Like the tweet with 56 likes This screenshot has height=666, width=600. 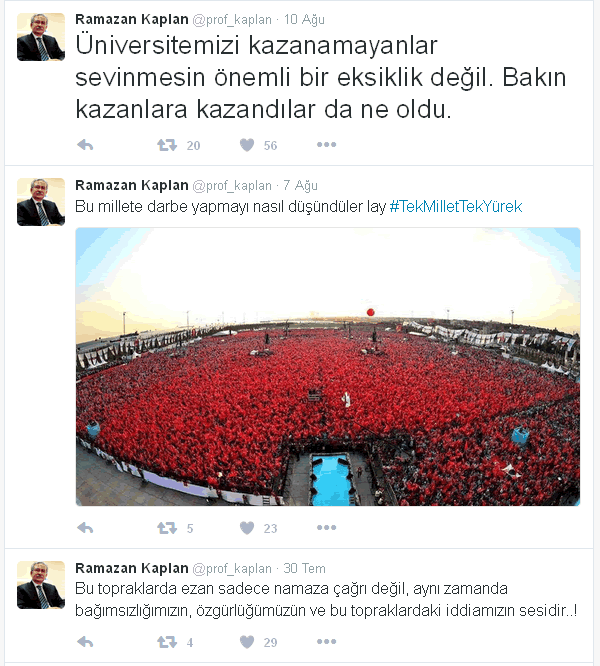point(247,145)
